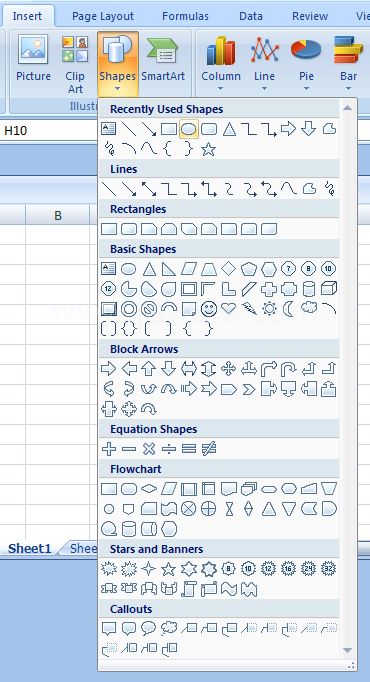Switch to the Page Layout tab
This screenshot has width=370, height=682.
click(103, 16)
